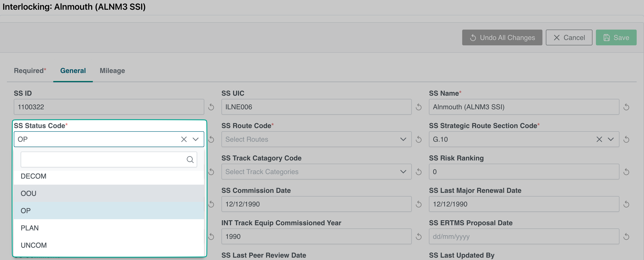Select the OOU status option
Image resolution: width=644 pixels, height=260 pixels.
pyautogui.click(x=28, y=193)
